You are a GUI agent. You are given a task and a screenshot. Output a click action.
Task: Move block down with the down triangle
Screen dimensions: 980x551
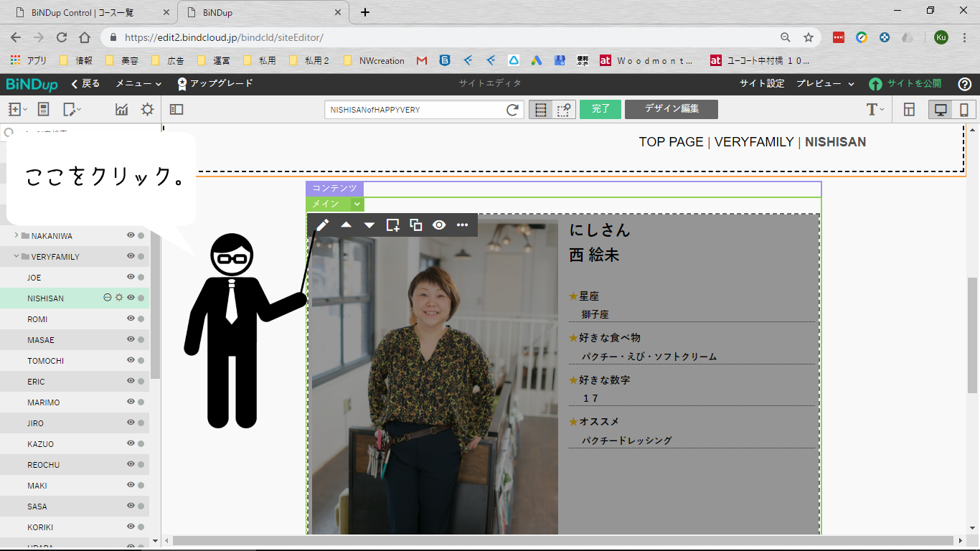[369, 225]
